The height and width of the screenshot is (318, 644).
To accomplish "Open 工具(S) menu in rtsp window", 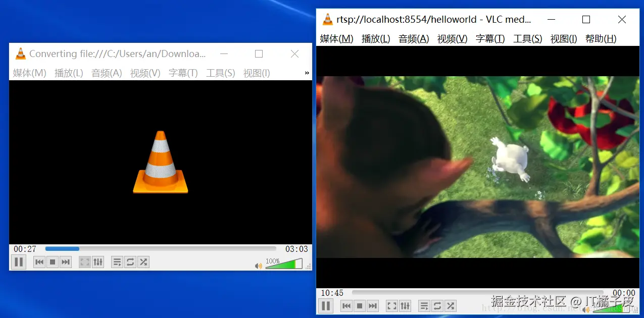I will click(528, 39).
